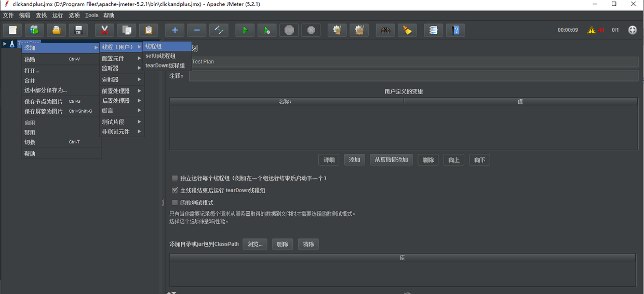
Task: Click the Paste clipboard icon
Action: point(149,30)
